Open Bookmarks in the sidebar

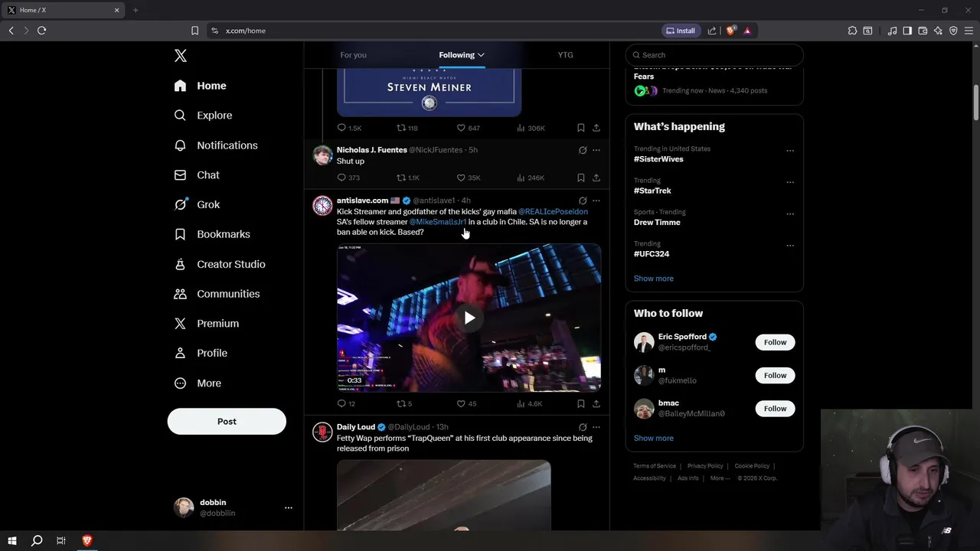coord(211,234)
